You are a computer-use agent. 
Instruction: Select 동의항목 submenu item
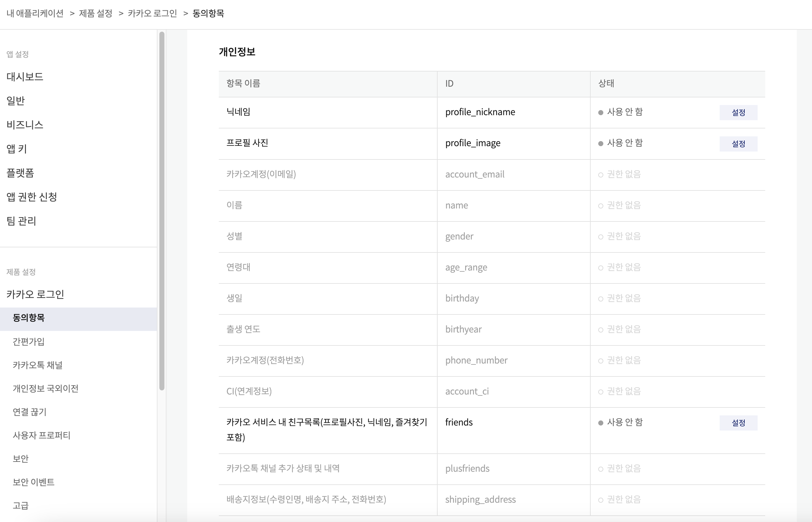pyautogui.click(x=29, y=318)
